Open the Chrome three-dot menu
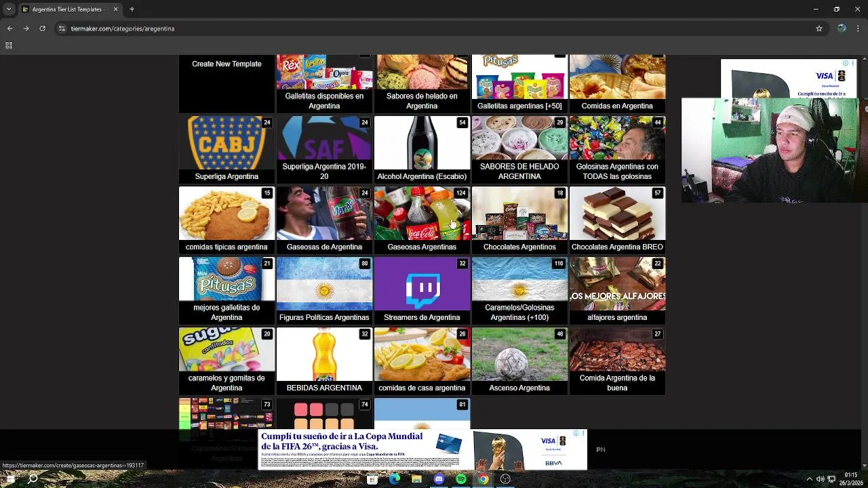Viewport: 868px width, 488px height. click(x=859, y=28)
